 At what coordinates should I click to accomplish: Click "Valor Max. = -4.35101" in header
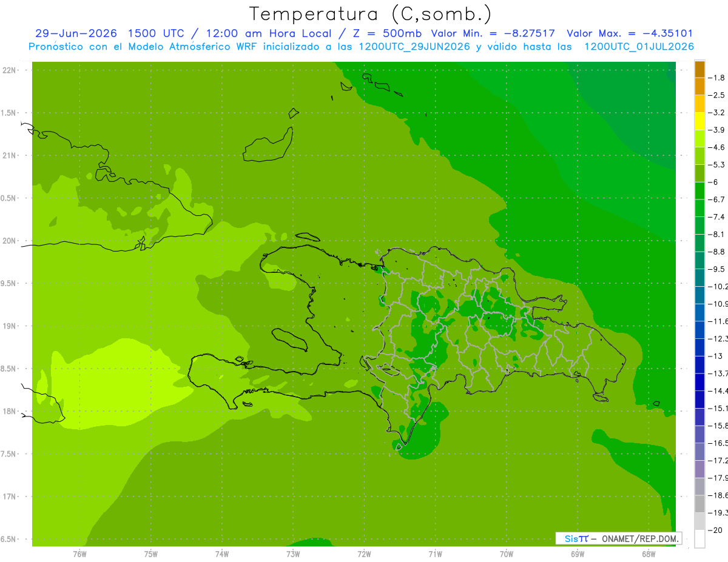[630, 34]
